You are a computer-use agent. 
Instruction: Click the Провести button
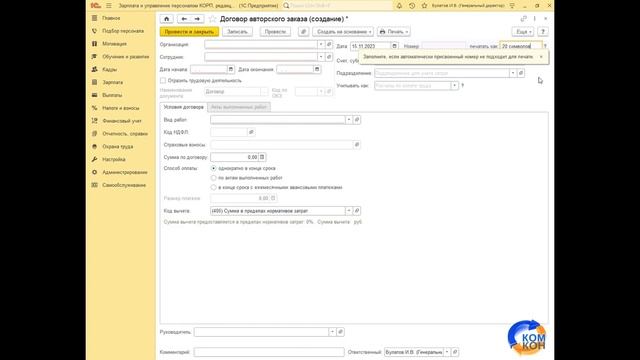click(x=275, y=31)
